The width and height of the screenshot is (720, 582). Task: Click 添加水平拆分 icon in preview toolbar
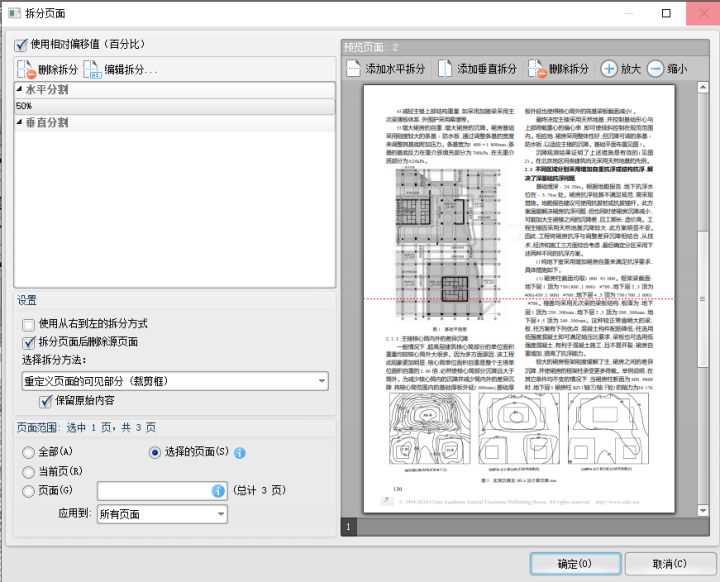point(354,69)
